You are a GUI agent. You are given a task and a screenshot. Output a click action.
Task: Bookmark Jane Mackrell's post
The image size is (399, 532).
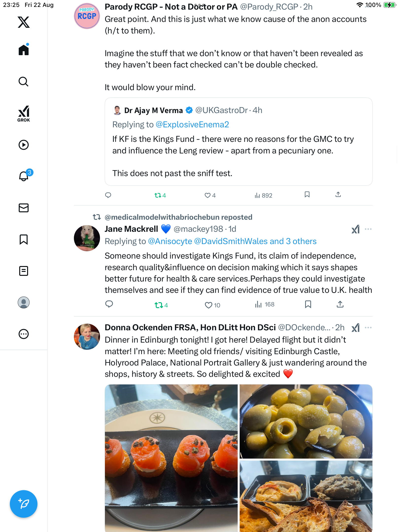(308, 305)
